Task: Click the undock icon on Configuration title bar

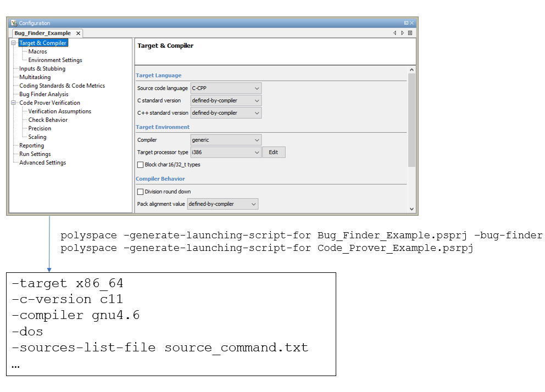Action: [406, 23]
